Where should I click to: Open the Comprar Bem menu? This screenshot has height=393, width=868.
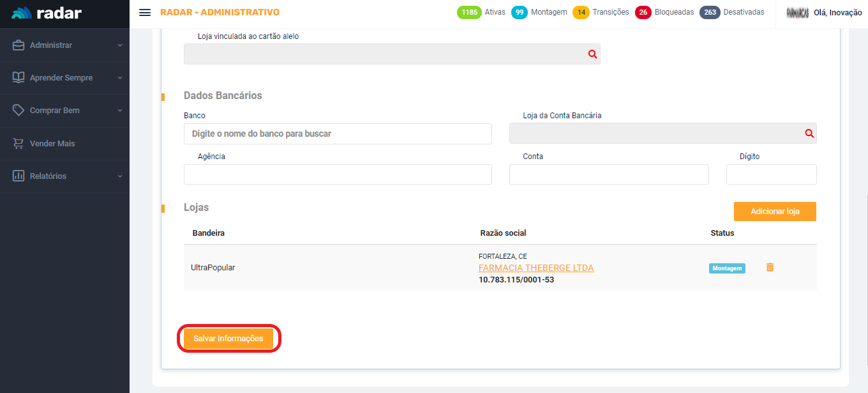click(55, 111)
